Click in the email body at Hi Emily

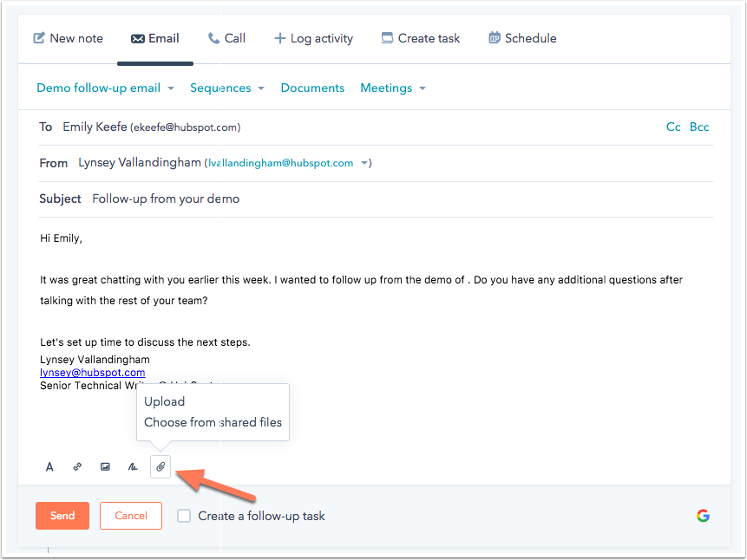point(61,238)
